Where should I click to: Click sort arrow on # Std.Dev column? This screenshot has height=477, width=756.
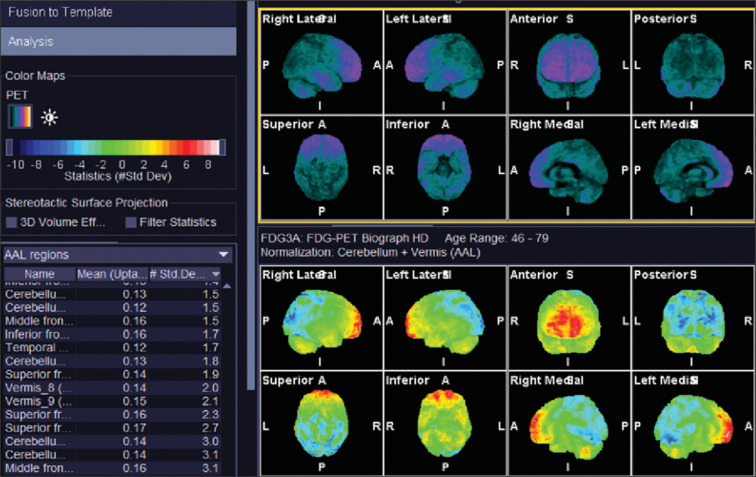point(216,274)
